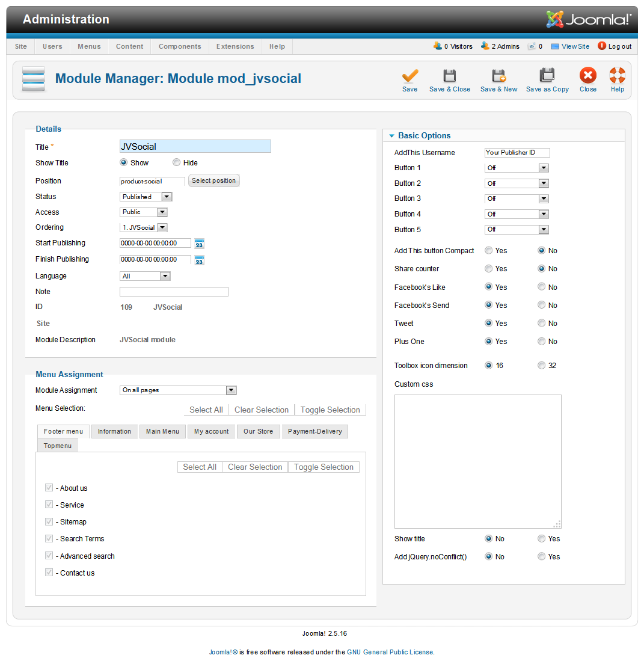
Task: Click Toggle Selection inside the menu tab panel
Action: [x=324, y=467]
